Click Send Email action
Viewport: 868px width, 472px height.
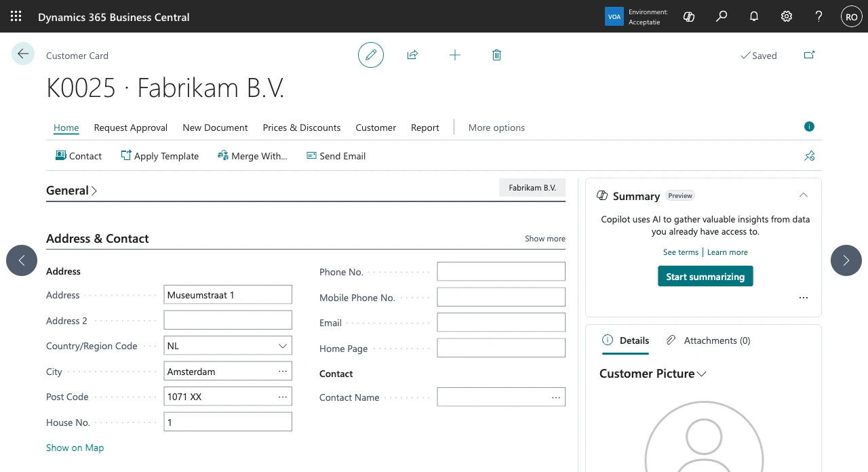pyautogui.click(x=336, y=156)
